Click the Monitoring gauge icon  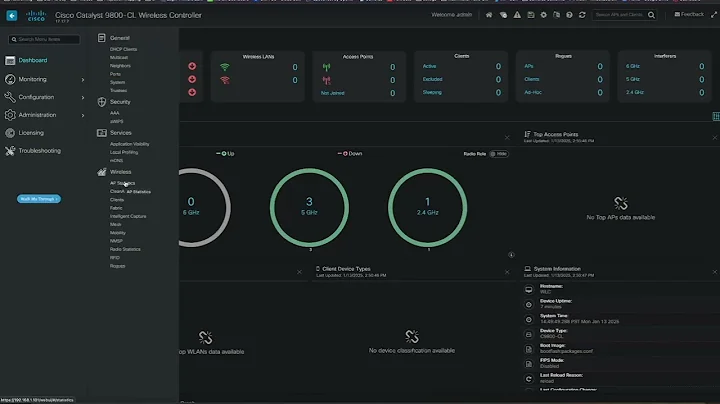10,79
